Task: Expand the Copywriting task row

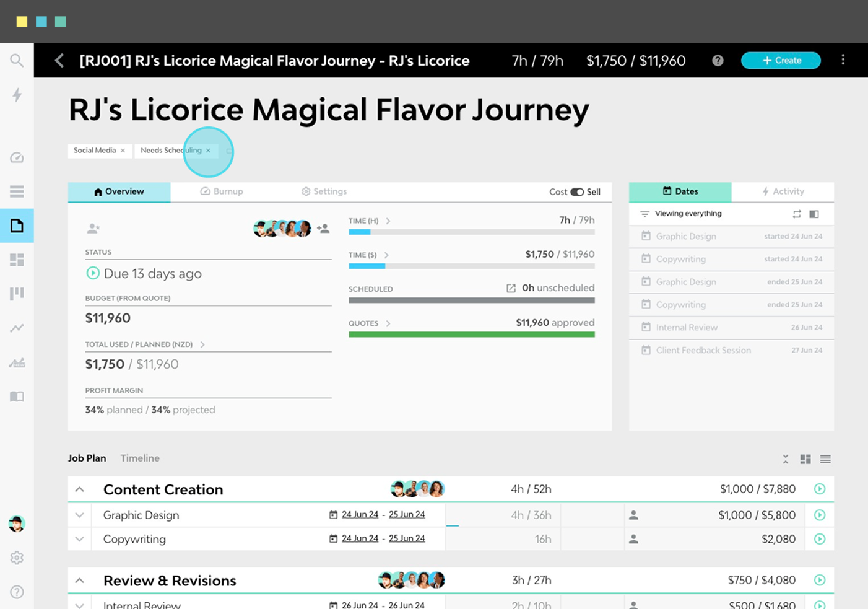Action: (x=79, y=538)
